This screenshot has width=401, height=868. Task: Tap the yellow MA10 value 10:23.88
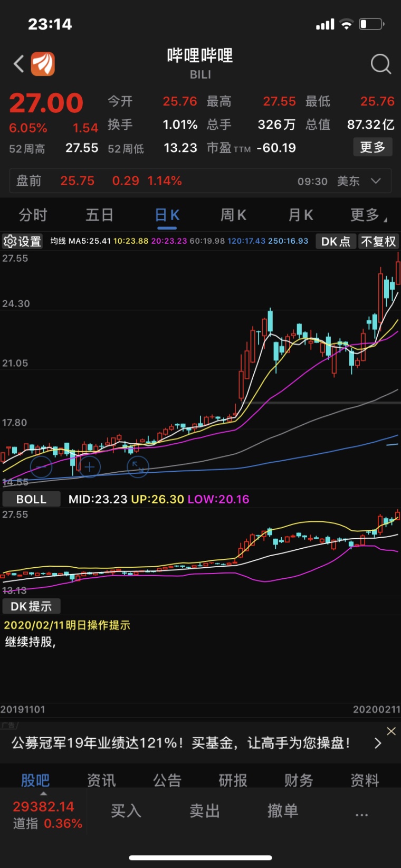(131, 241)
